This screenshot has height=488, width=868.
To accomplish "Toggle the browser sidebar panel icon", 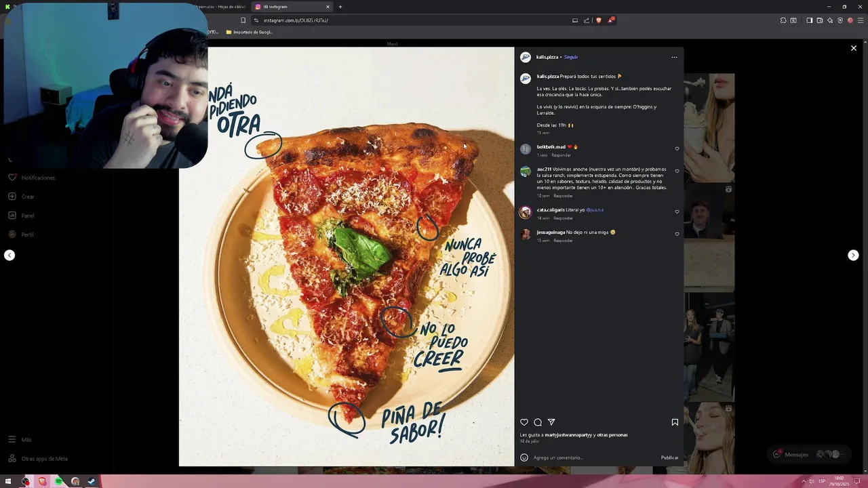I will tap(810, 20).
